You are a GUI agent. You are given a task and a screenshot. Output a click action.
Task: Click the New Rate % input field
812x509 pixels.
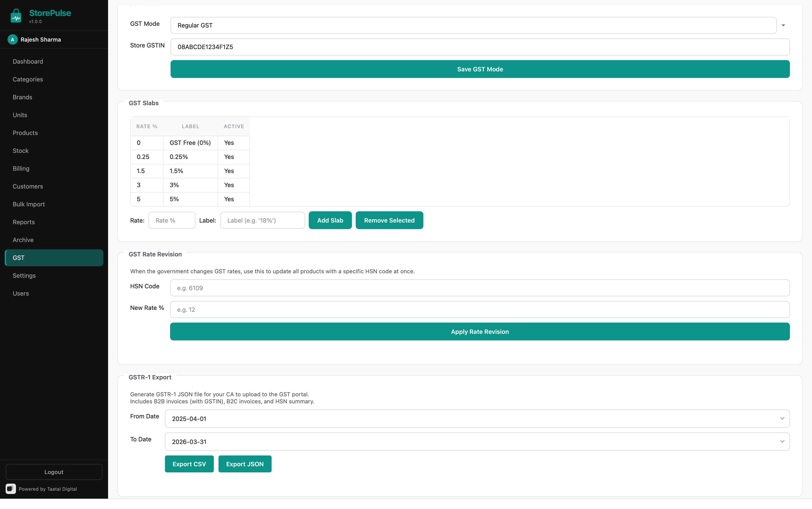(480, 309)
